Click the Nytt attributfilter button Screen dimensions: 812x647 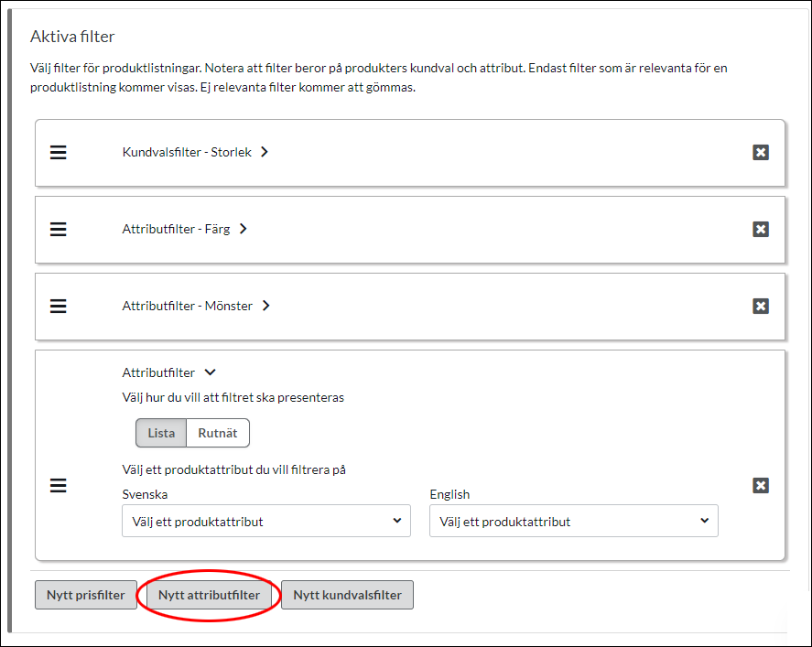[x=209, y=595]
